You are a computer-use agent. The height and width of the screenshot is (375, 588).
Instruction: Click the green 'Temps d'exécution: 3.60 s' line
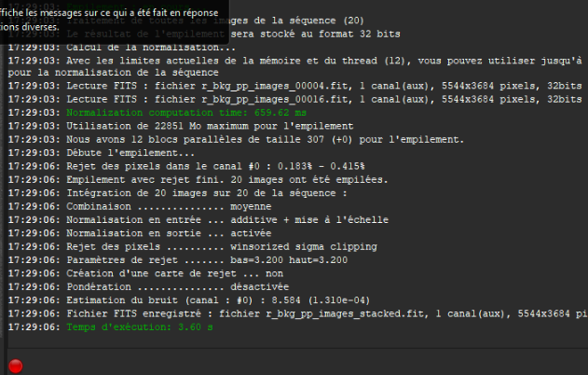[x=138, y=327]
